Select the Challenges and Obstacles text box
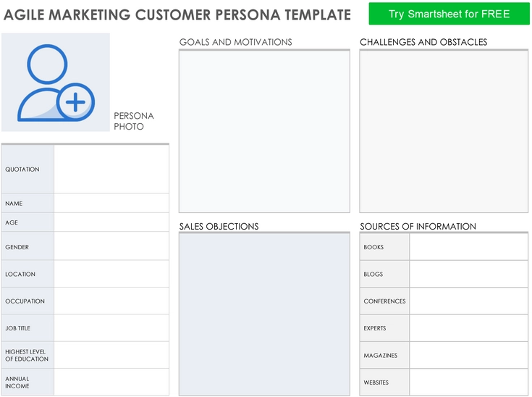 point(444,131)
